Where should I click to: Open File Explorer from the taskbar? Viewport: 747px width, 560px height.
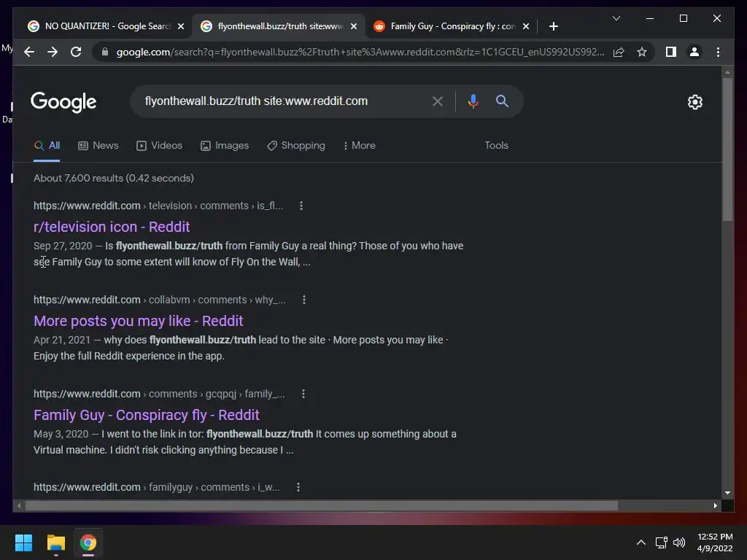pyautogui.click(x=55, y=542)
